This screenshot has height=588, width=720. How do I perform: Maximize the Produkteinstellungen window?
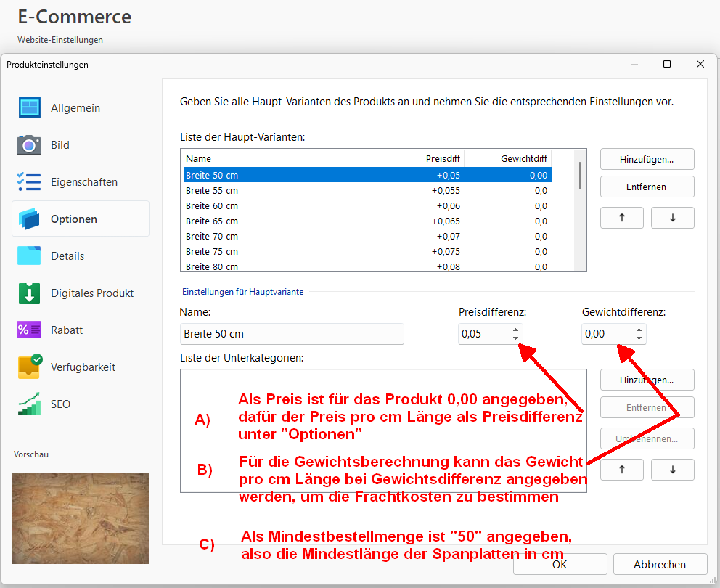tap(667, 64)
